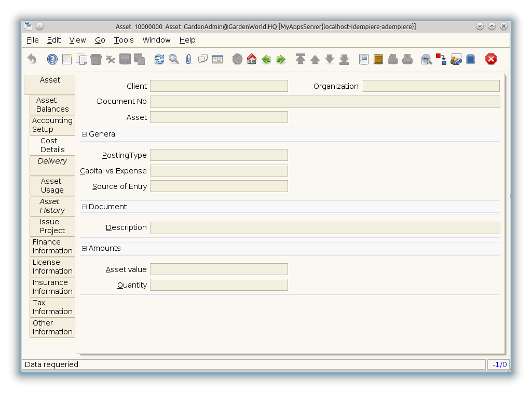Open the Tools menu
Viewport: 532px width, 393px height.
point(124,40)
